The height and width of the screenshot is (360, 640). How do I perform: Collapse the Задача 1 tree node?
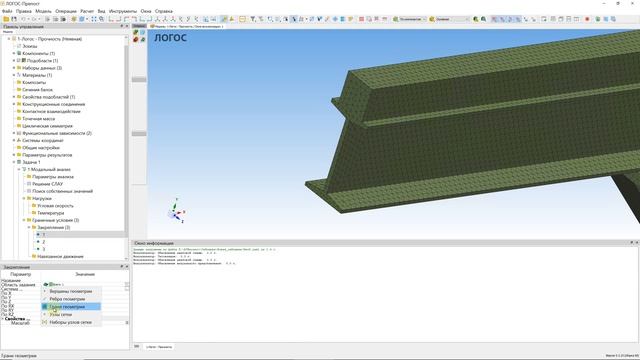14,162
